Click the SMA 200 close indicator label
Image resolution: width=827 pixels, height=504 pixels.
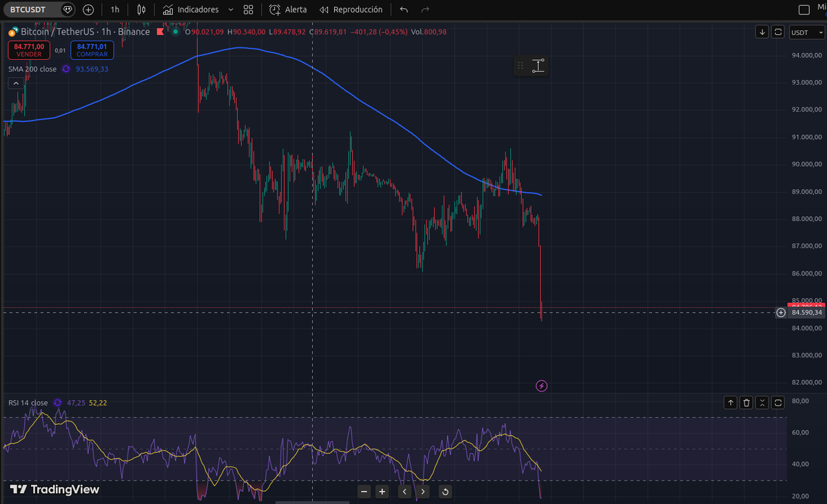click(x=32, y=69)
